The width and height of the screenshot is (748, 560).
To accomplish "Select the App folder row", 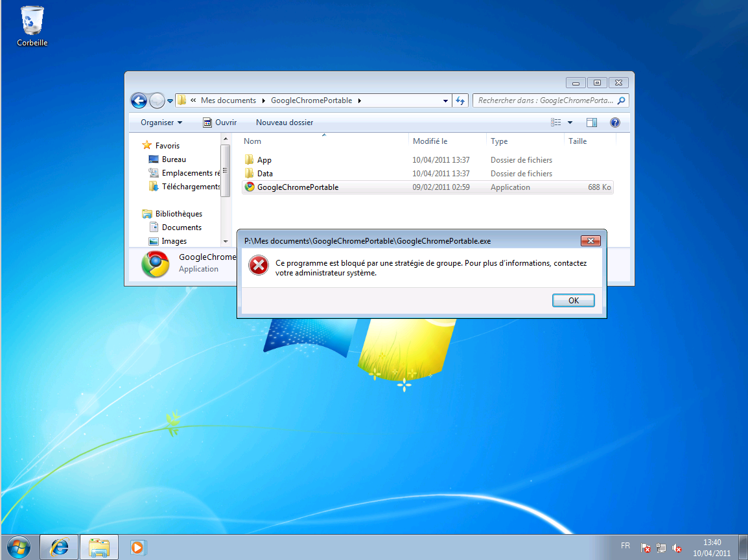I will coord(427,160).
